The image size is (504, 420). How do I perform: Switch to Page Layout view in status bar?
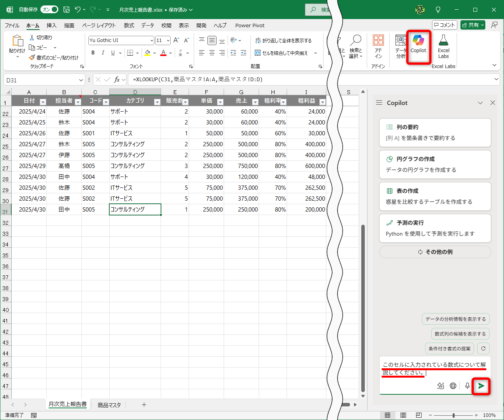coord(403,415)
